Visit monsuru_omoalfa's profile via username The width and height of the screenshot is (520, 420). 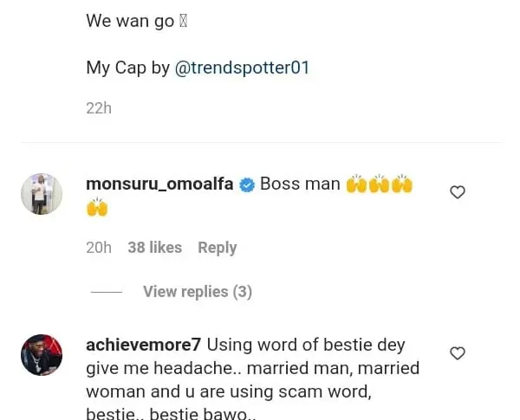(x=160, y=184)
